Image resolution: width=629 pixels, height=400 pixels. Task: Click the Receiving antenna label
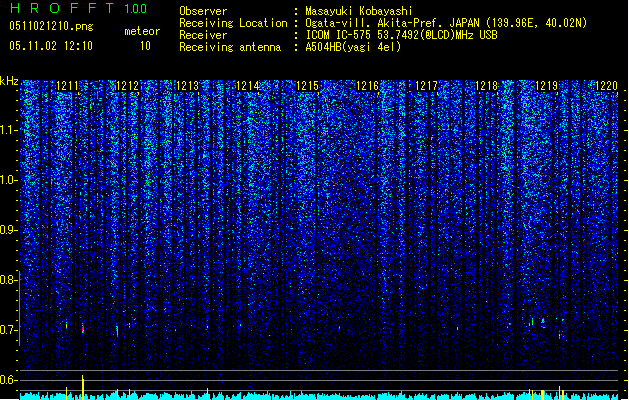(230, 47)
